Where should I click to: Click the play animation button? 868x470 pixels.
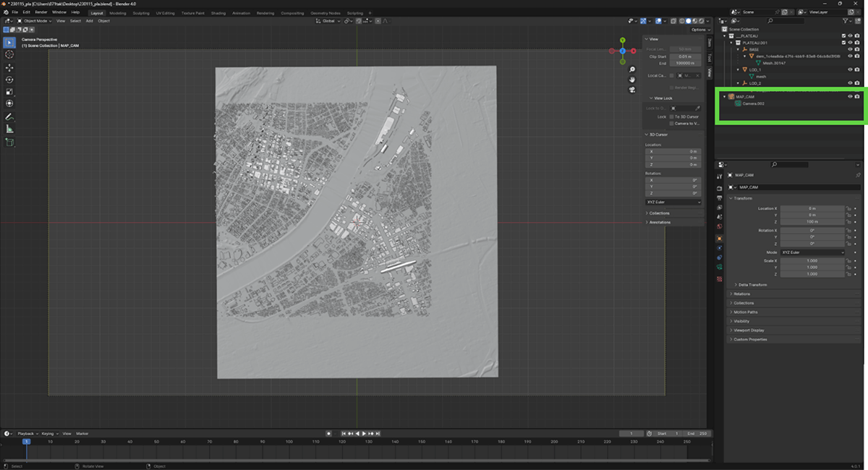click(x=363, y=433)
